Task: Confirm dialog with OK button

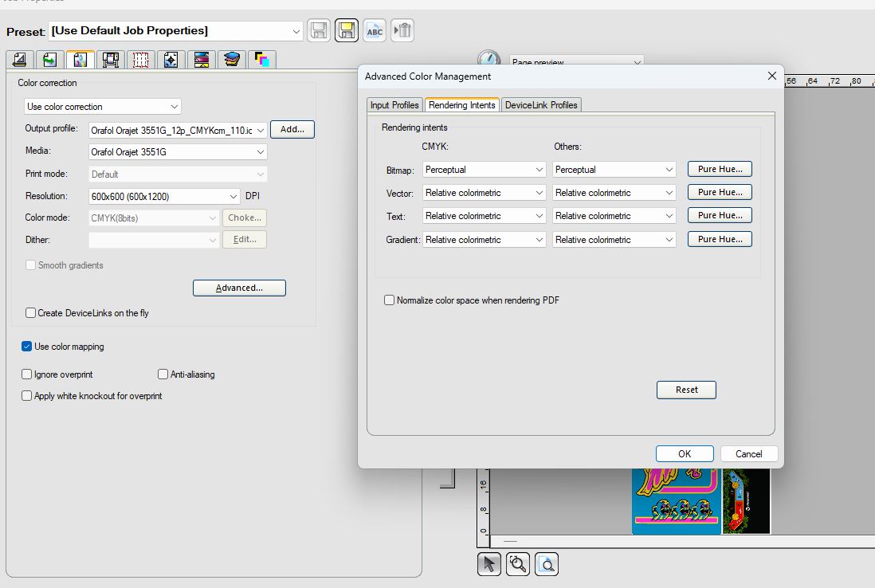Action: [x=685, y=454]
